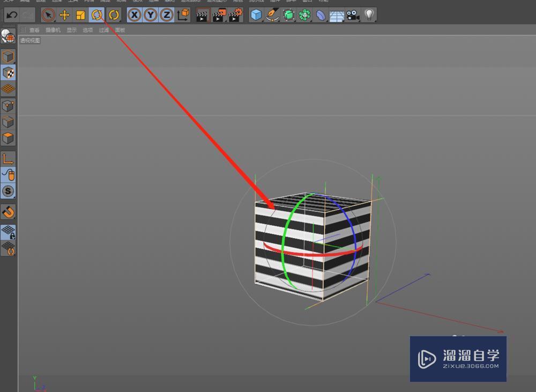Open the render settings gear clapperboard
This screenshot has height=392, width=536.
click(x=235, y=15)
